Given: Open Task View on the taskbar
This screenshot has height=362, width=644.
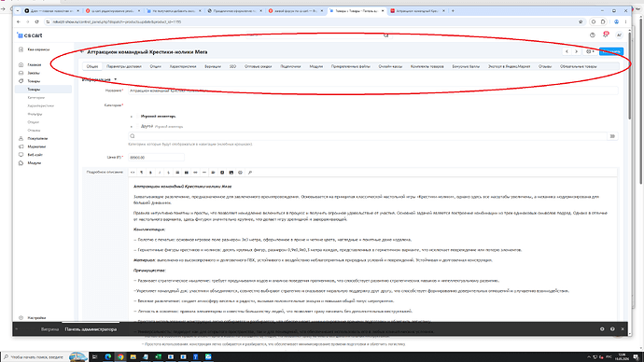Looking at the screenshot, I should [94, 356].
